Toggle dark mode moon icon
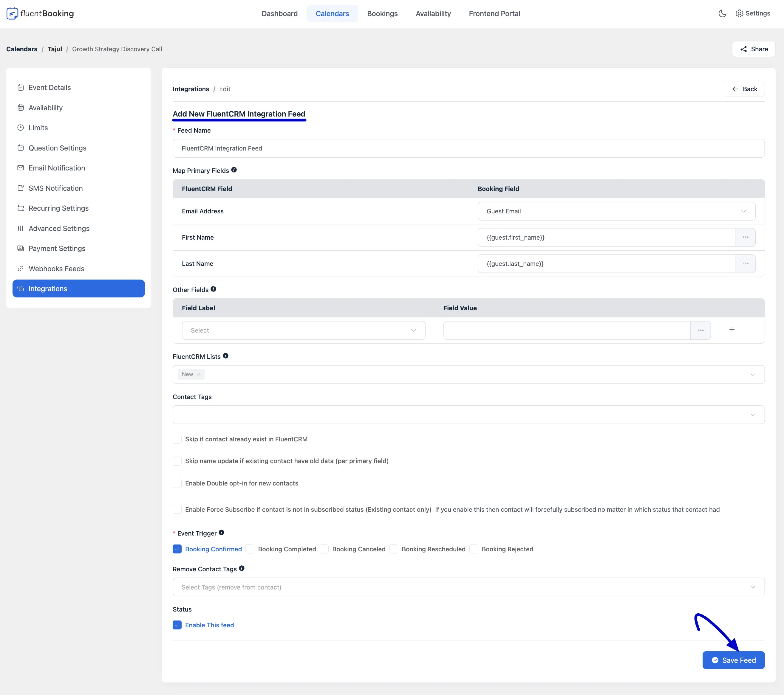 (x=722, y=13)
